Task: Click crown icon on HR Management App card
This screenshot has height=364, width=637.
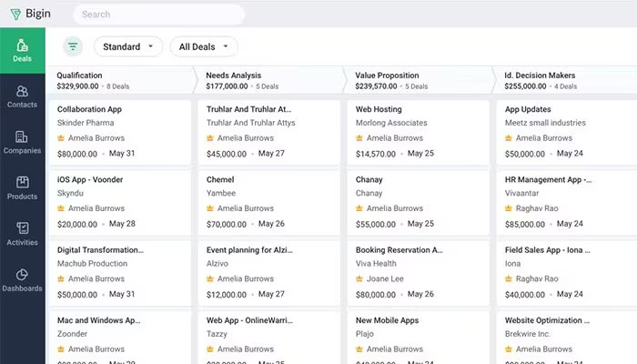Action: (508, 208)
